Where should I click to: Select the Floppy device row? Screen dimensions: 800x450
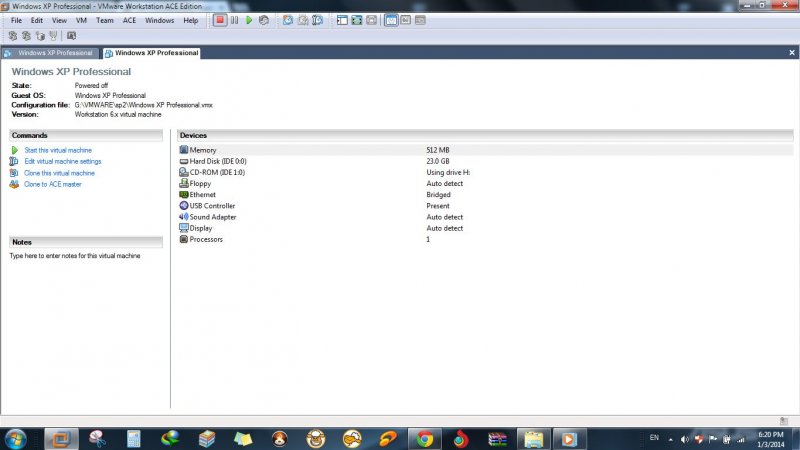coord(485,184)
